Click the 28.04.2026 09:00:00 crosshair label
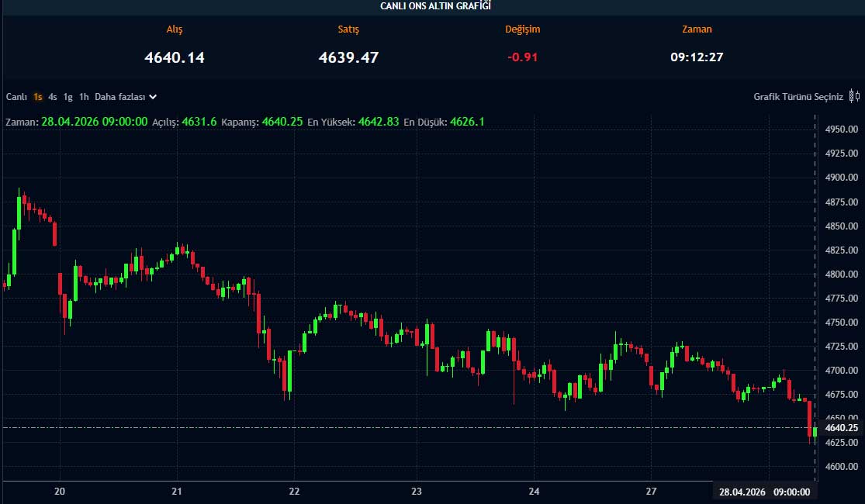Screen dimensions: 865x504 [764, 492]
